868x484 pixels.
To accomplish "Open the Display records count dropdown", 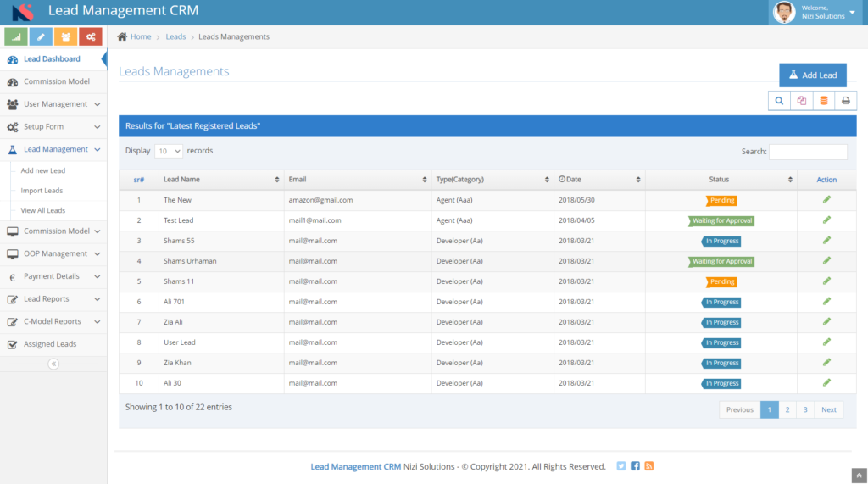I will (x=169, y=151).
